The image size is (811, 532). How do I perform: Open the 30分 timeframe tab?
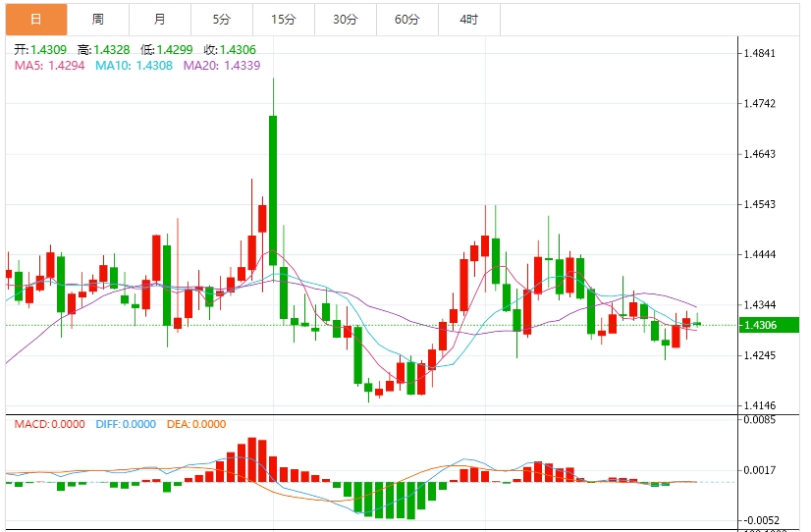pyautogui.click(x=346, y=20)
